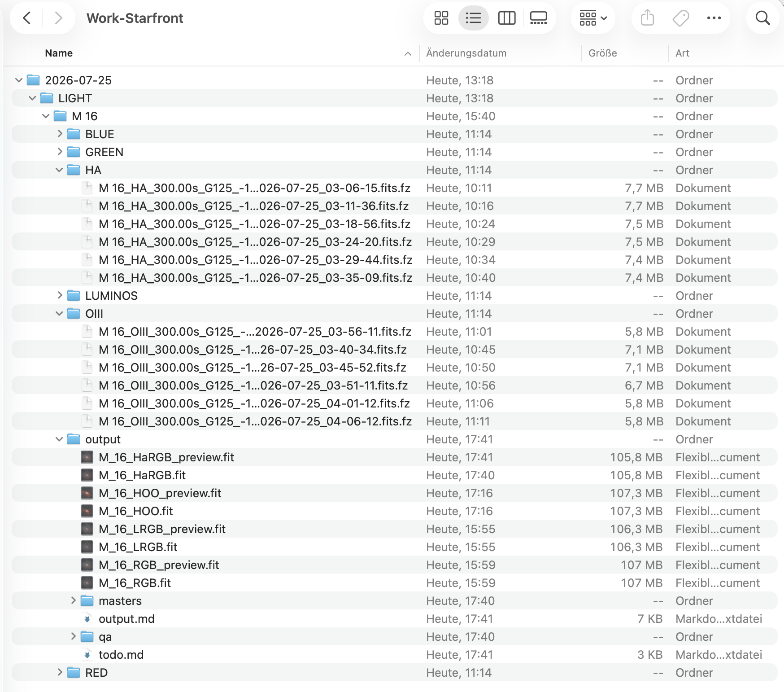This screenshot has width=784, height=692.
Task: Switch to column view
Action: coord(507,18)
